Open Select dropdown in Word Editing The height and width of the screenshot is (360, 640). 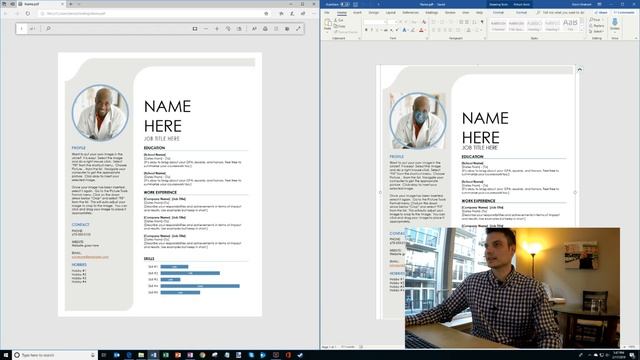coord(596,31)
